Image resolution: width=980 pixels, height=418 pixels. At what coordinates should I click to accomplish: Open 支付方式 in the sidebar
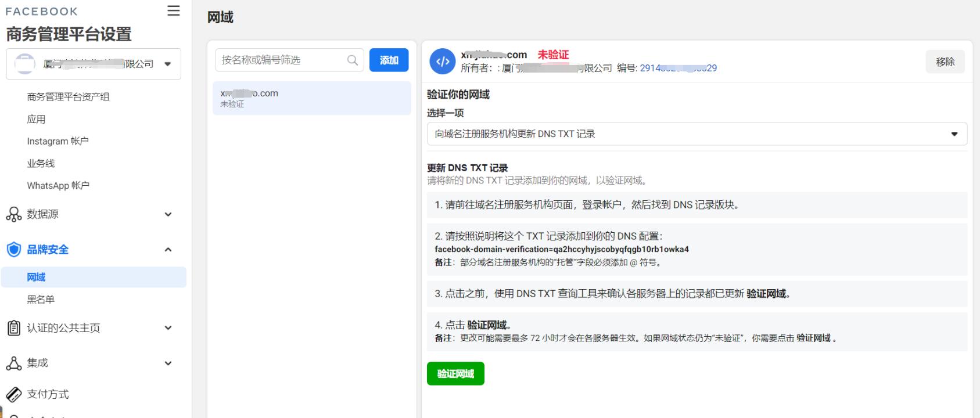pos(48,395)
